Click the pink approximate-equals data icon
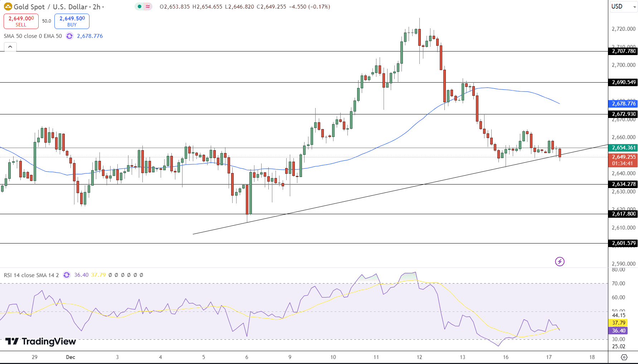The height and width of the screenshot is (364, 638). point(148,6)
